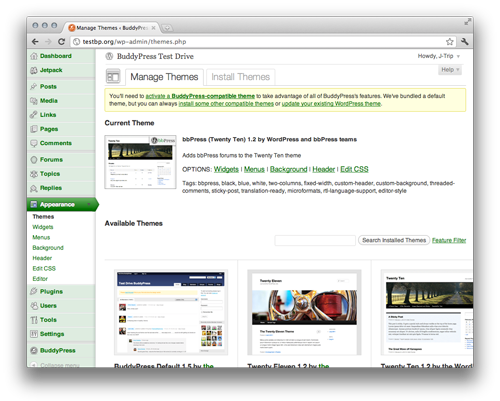
Task: Open the Settings icon in sidebar
Action: (x=34, y=334)
